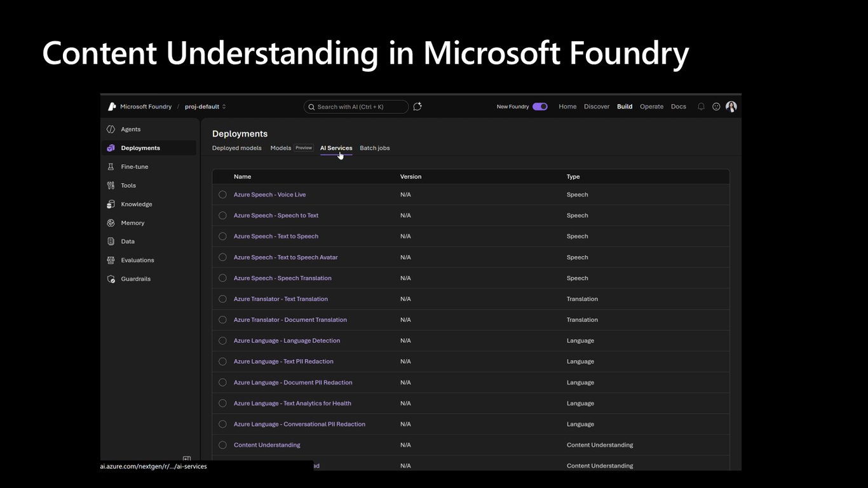This screenshot has width=868, height=488.
Task: Open the user profile avatar menu
Action: pyautogui.click(x=731, y=107)
